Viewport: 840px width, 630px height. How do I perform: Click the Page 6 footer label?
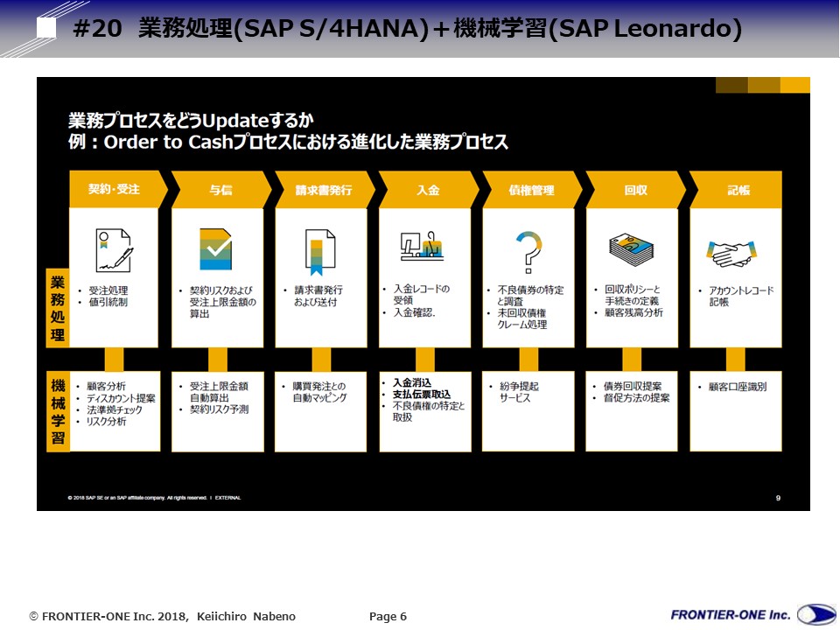pos(388,617)
